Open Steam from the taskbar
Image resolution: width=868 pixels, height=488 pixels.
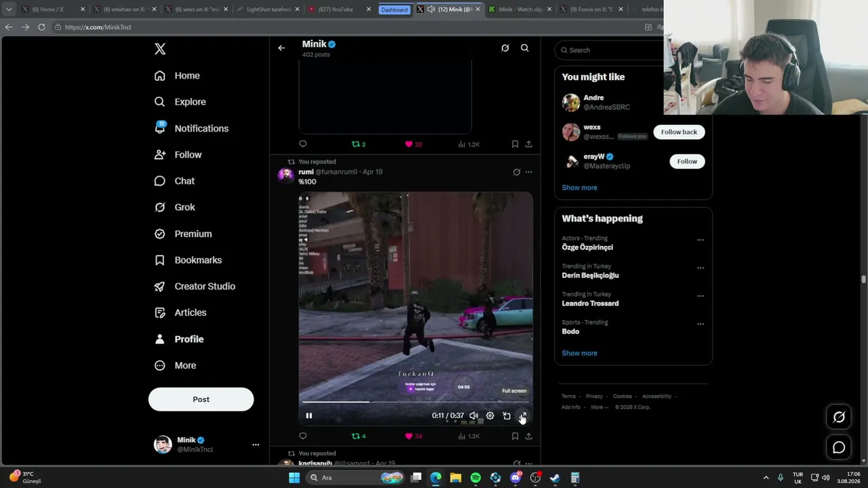tap(555, 478)
